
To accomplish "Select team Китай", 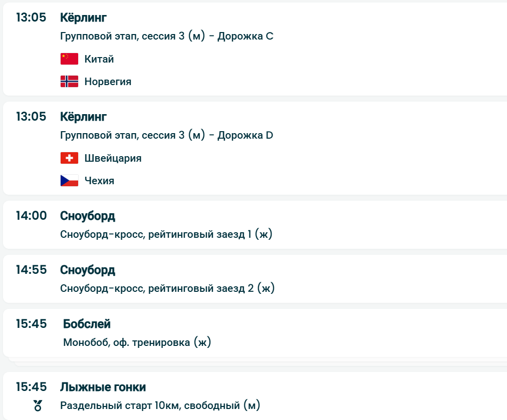I will point(99,59).
